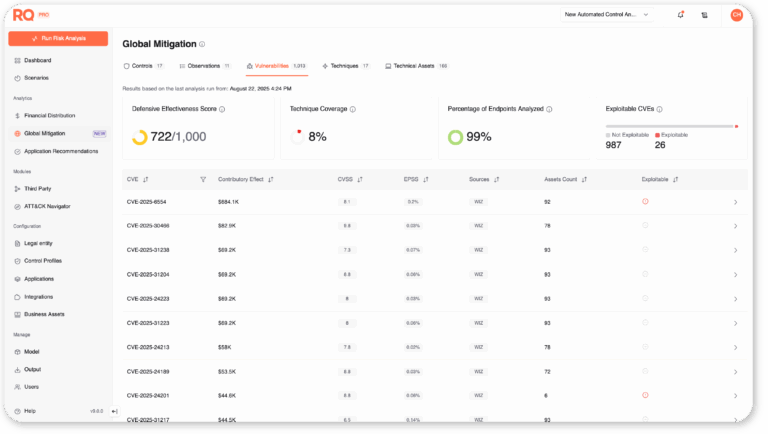Click the Defensive Effectiveness Score info icon
Screen dimensions: 768x434
222,109
